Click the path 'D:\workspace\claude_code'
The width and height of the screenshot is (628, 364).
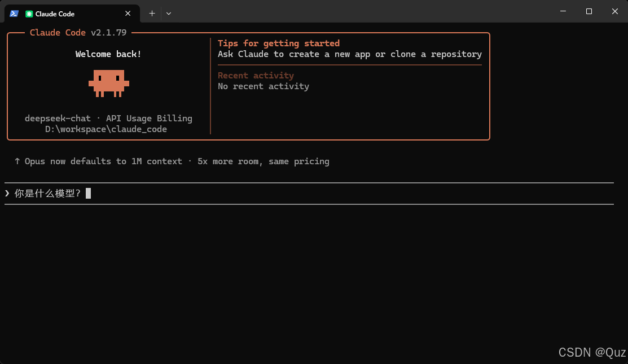pos(106,129)
